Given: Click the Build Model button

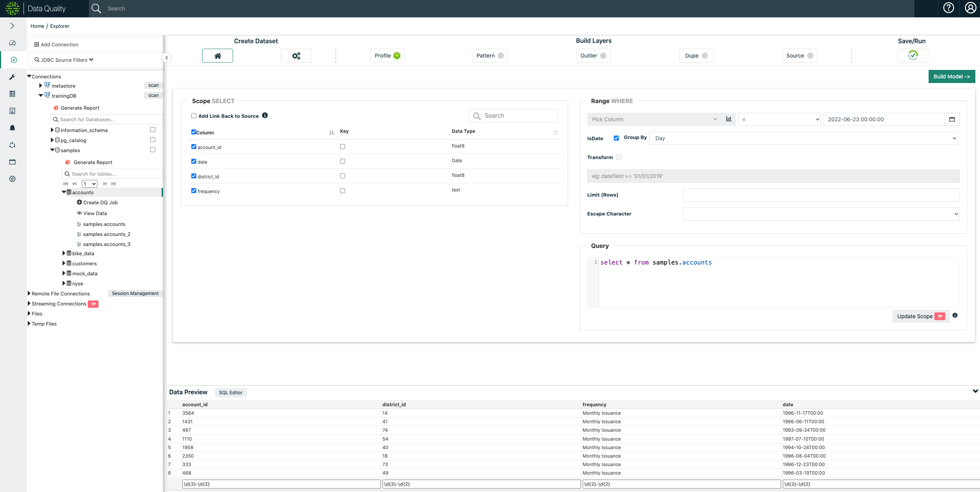Looking at the screenshot, I should (x=952, y=76).
